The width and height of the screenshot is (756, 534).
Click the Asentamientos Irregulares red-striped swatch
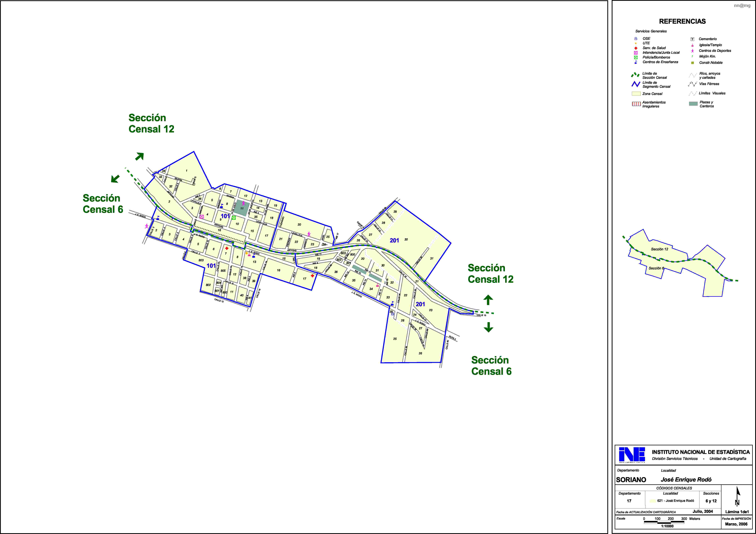636,104
